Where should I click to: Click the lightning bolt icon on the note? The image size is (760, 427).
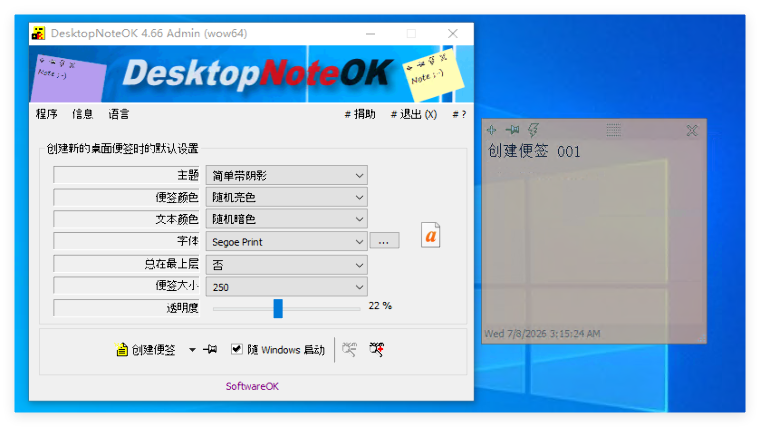click(x=533, y=129)
